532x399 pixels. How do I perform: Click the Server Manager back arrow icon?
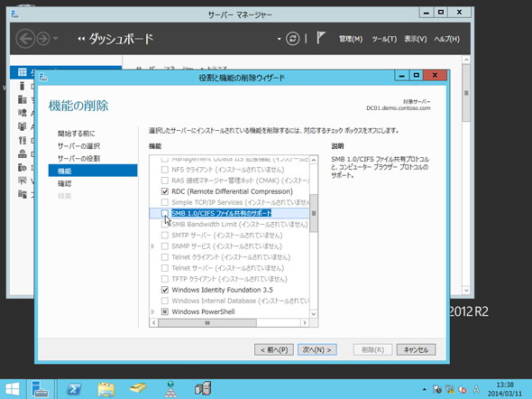tap(25, 39)
